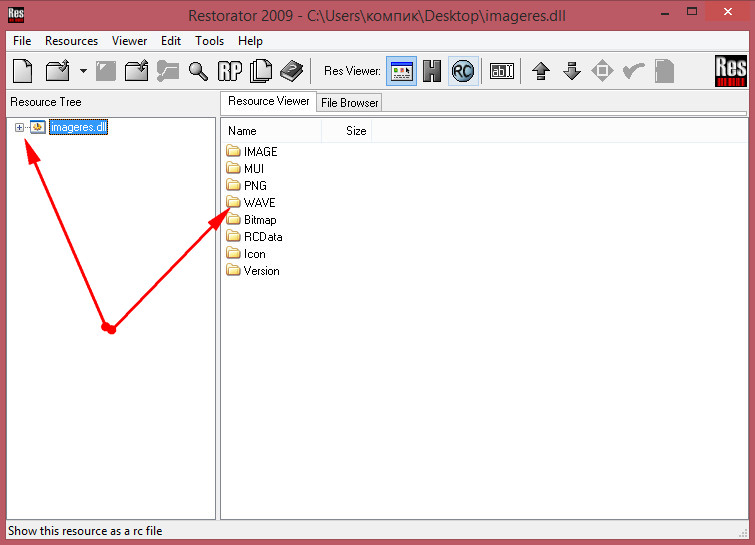The height and width of the screenshot is (545, 755).
Task: Select the WAVE folder
Action: 260,203
